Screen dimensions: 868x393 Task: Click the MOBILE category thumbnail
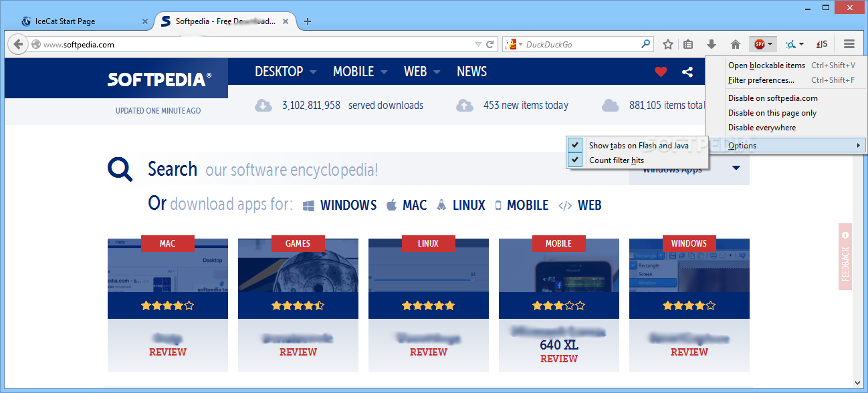pos(559,266)
